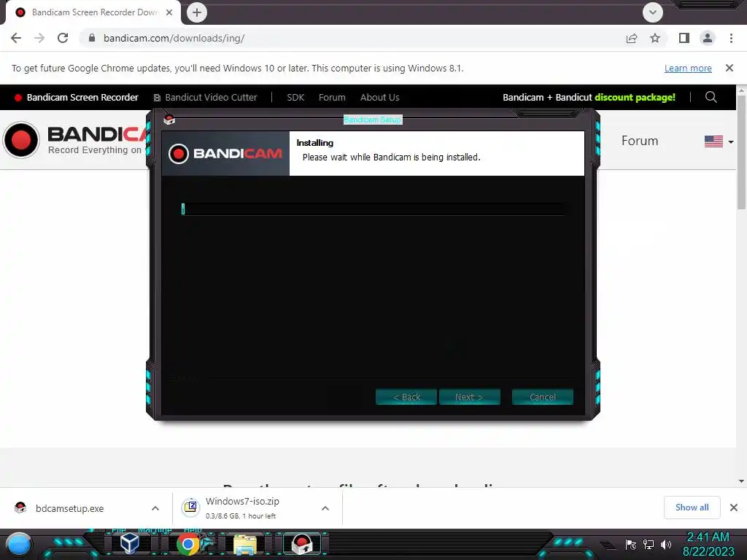This screenshot has width=747, height=560.
Task: Dismiss the Windows 8.1 update notice
Action: 729,68
